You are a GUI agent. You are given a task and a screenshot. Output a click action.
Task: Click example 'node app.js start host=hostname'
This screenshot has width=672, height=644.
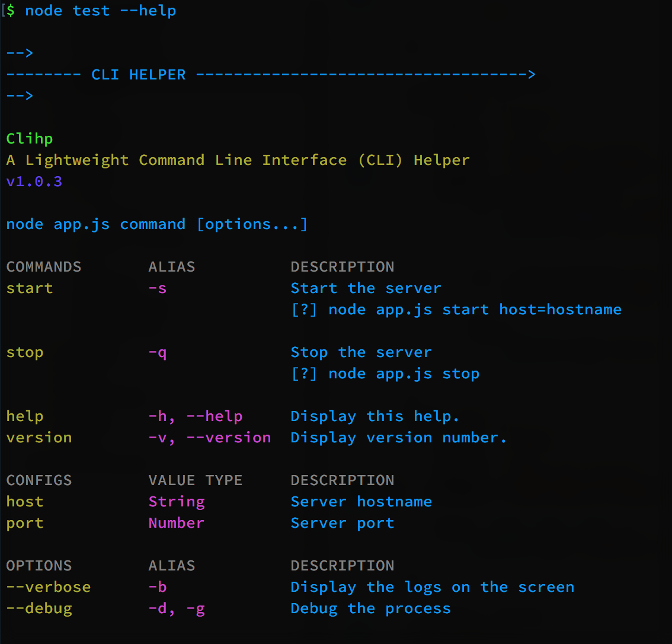[x=475, y=310]
